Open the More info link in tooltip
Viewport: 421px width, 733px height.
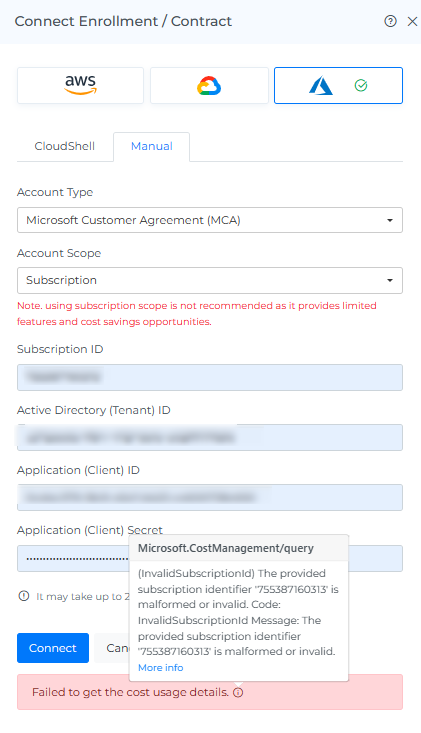[160, 668]
